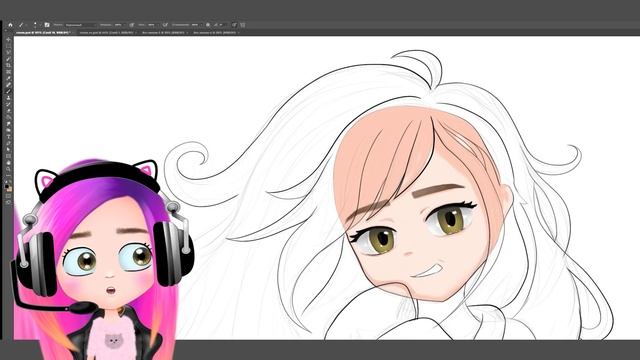
Task: Click the Home icon in options bar
Action: coord(11,25)
